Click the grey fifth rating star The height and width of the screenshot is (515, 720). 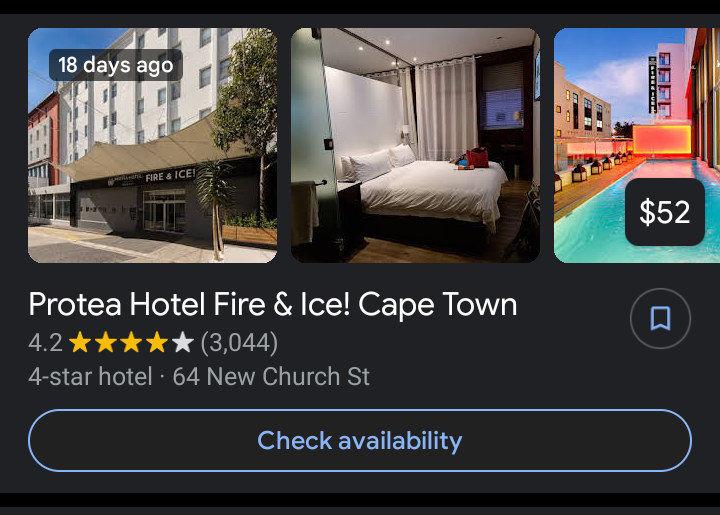click(x=183, y=342)
